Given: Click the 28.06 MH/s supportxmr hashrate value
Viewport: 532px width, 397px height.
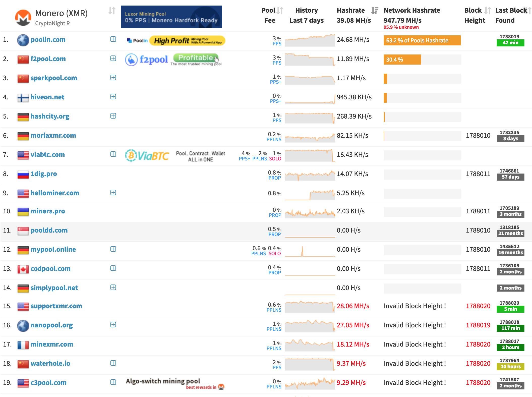Looking at the screenshot, I should (x=353, y=306).
